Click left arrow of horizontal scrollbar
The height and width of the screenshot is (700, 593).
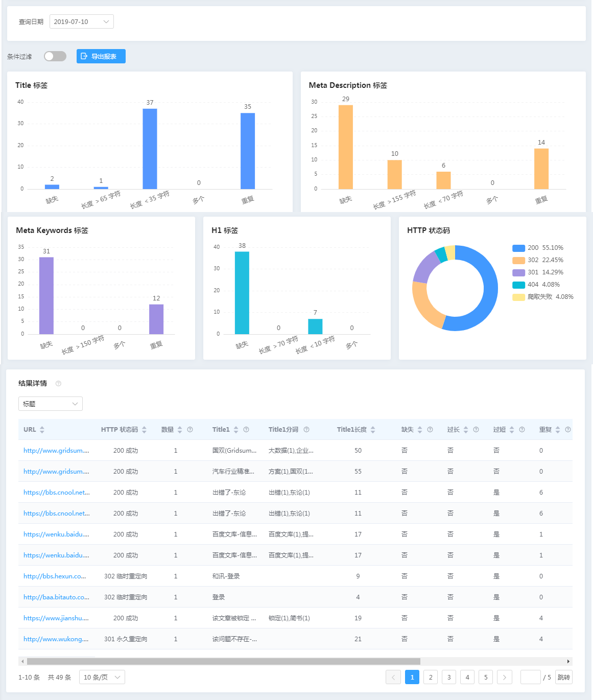(x=22, y=661)
